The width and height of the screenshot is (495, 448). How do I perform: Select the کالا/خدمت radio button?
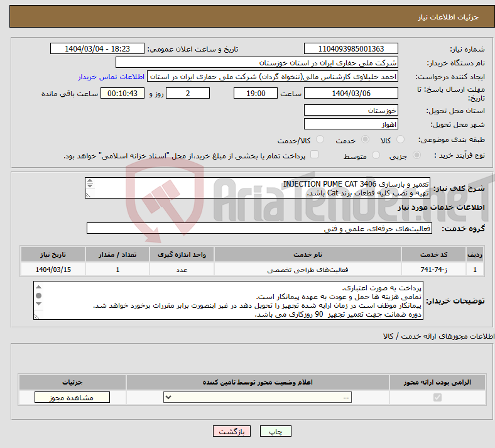click(x=320, y=139)
